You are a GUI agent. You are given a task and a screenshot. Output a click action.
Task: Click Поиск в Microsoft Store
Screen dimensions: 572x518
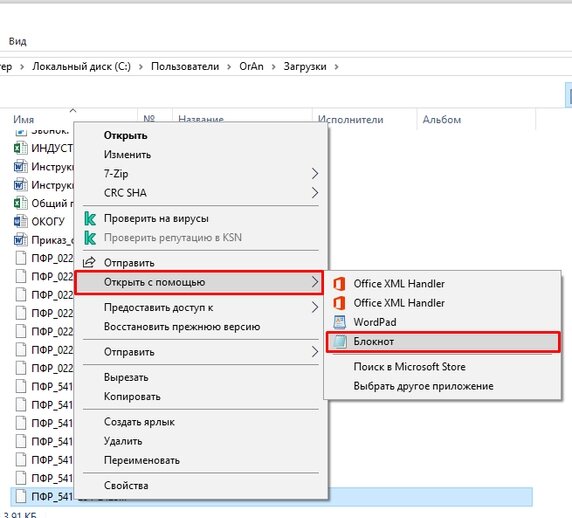409,367
